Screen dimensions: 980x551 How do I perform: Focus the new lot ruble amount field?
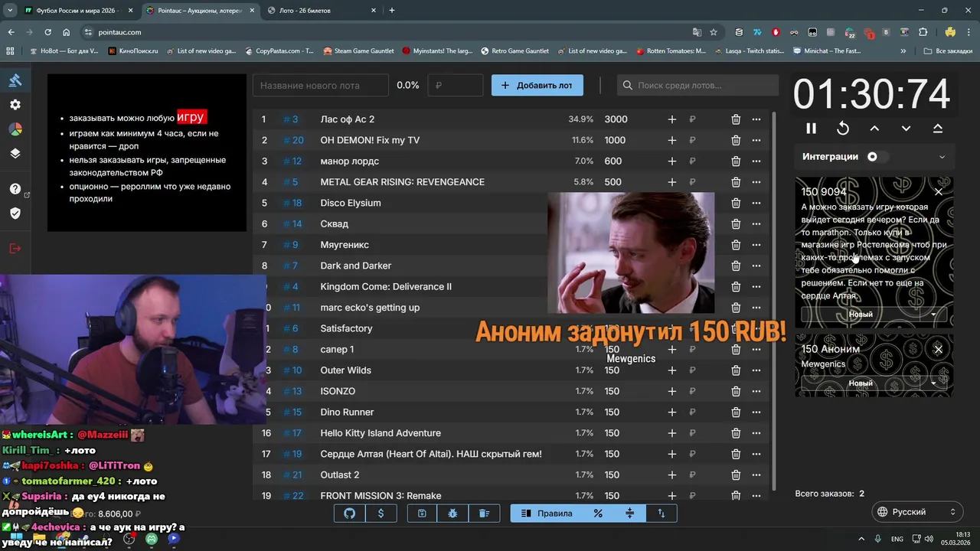pyautogui.click(x=456, y=85)
